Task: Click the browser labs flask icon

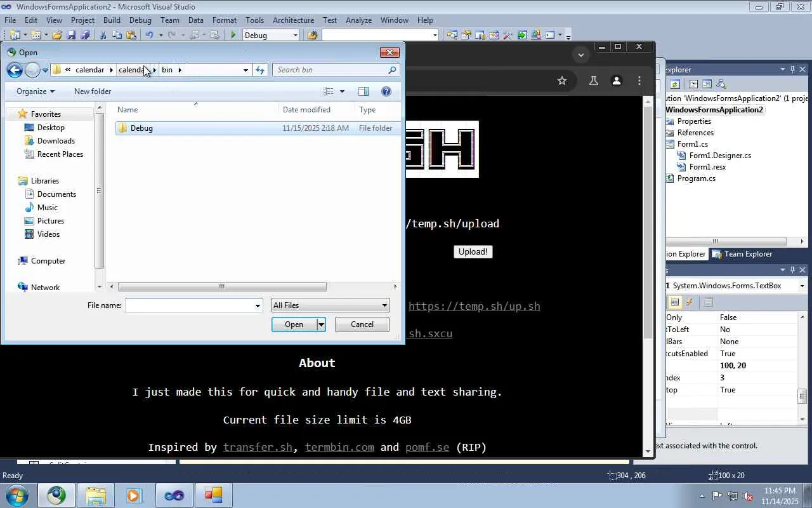Action: (x=594, y=81)
